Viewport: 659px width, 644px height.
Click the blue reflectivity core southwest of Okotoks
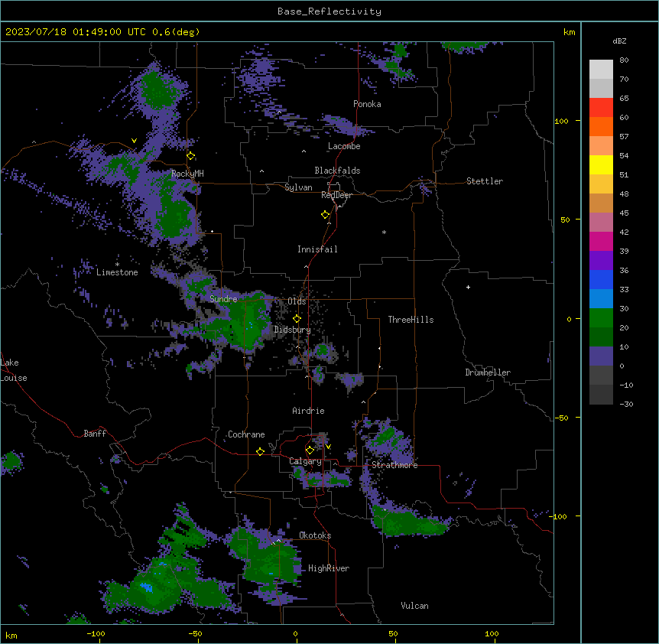click(146, 587)
